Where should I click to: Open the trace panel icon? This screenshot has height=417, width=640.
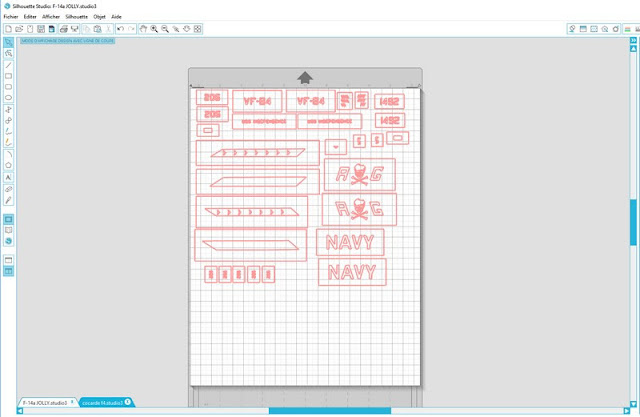tap(605, 29)
